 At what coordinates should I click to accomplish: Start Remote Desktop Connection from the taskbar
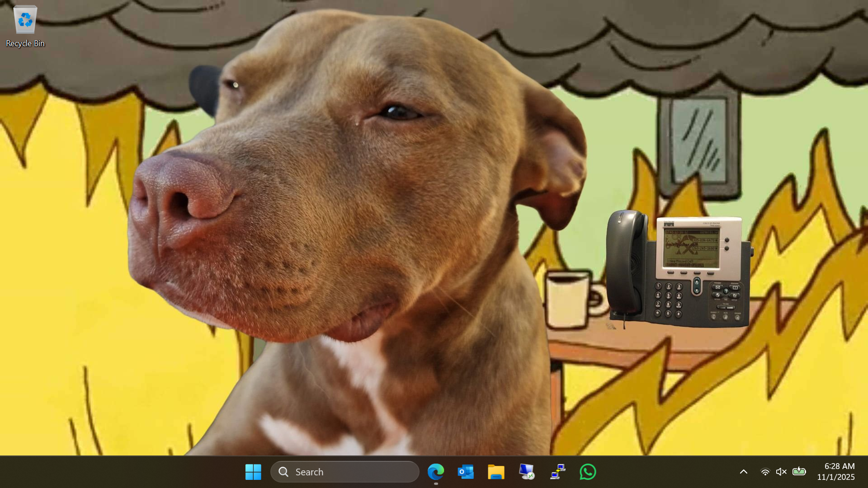click(x=526, y=471)
